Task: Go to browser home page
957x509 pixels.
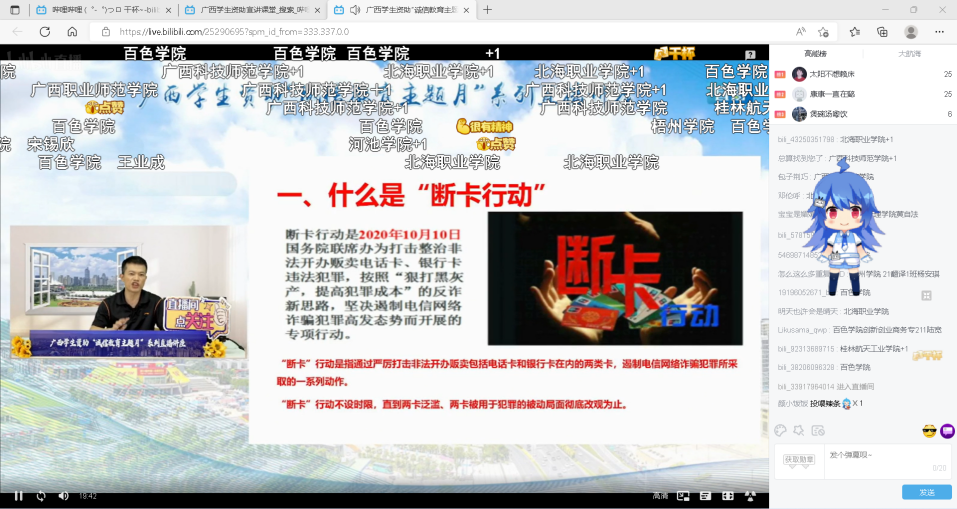Action: pyautogui.click(x=72, y=32)
